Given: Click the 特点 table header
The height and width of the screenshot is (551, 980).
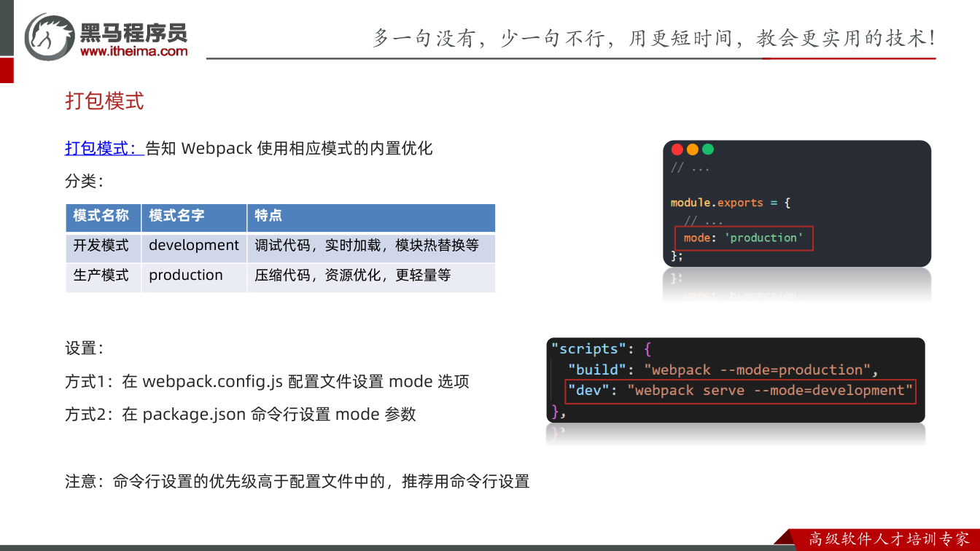Looking at the screenshot, I should [371, 216].
